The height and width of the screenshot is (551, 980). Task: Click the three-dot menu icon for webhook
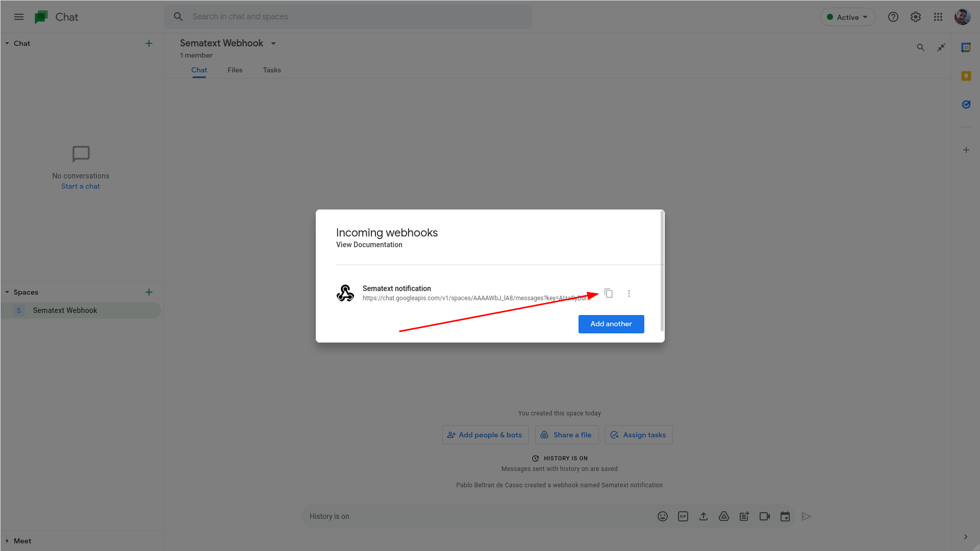[629, 293]
